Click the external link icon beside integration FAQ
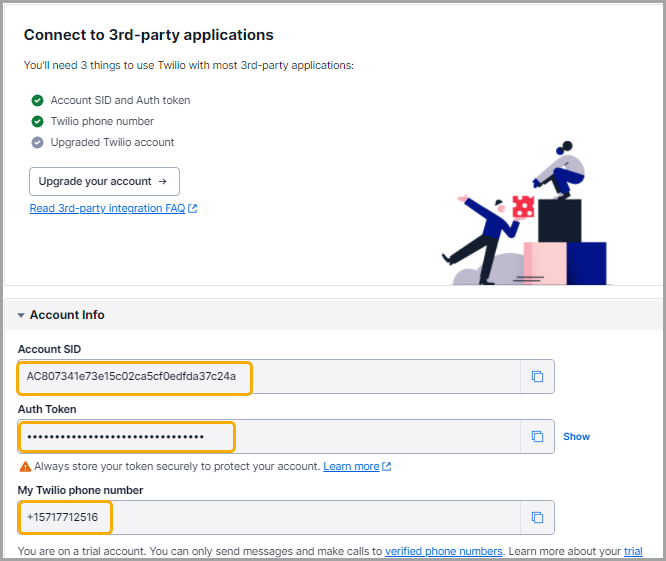666x561 pixels. (x=192, y=208)
